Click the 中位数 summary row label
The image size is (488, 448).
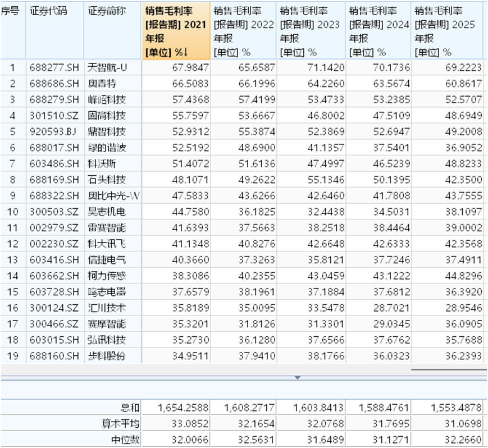[x=125, y=440]
